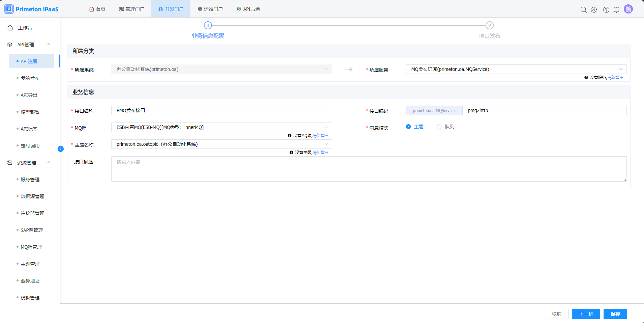Click the user avatar icon
Viewport: 644px width, 323px height.
tap(628, 9)
